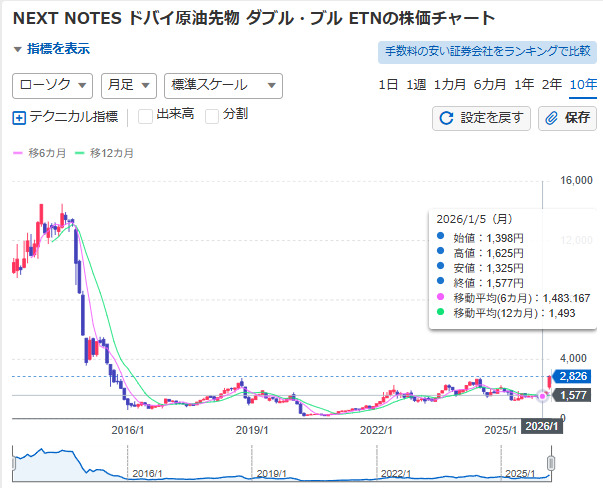The image size is (603, 488).
Task: Click the 1,577 crosshair price label
Action: click(572, 395)
